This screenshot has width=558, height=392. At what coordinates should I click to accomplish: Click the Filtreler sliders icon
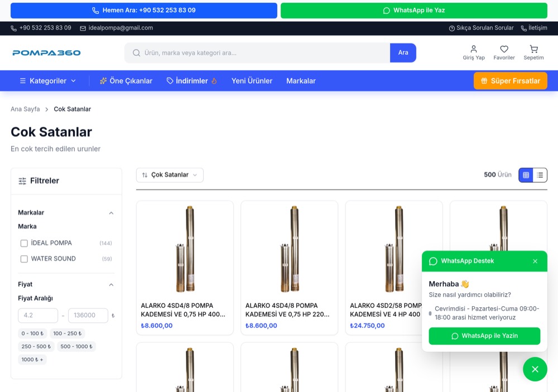tap(22, 181)
